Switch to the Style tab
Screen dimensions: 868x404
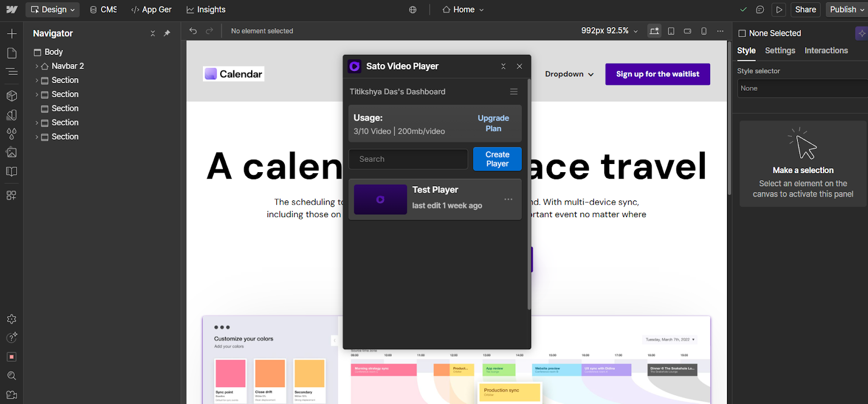(746, 50)
